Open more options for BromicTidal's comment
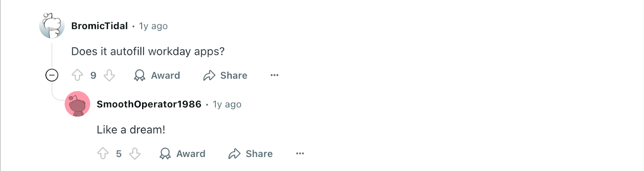Image resolution: width=644 pixels, height=171 pixels. click(x=275, y=75)
